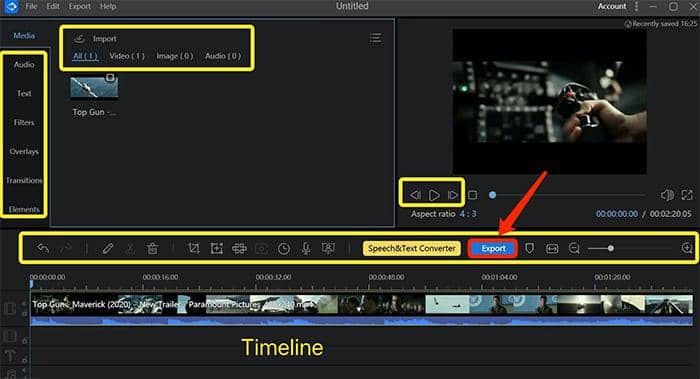Select the Crop tool icon
Screen dimensions: 700x379
pyautogui.click(x=194, y=248)
